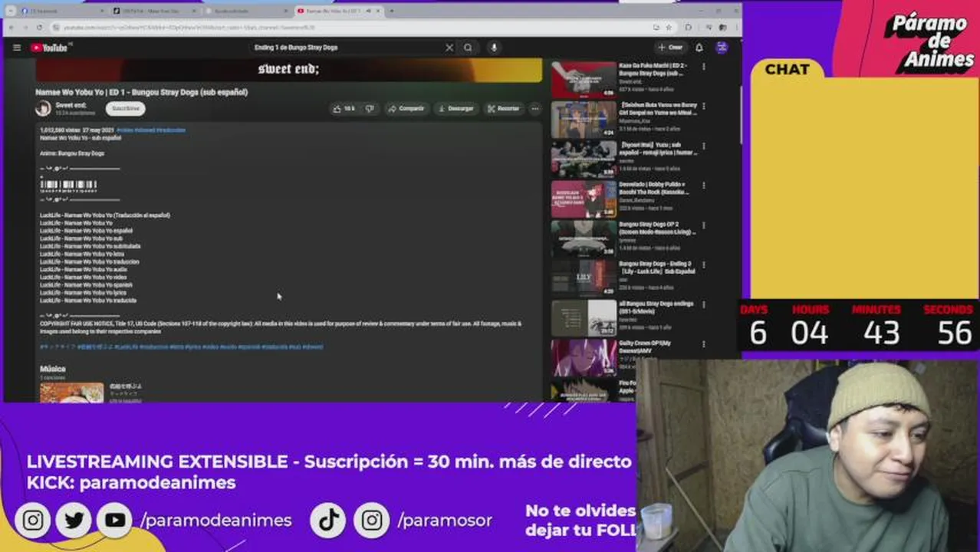Viewport: 980px width, 552px height.
Task: Click the Descargar download button
Action: click(456, 109)
